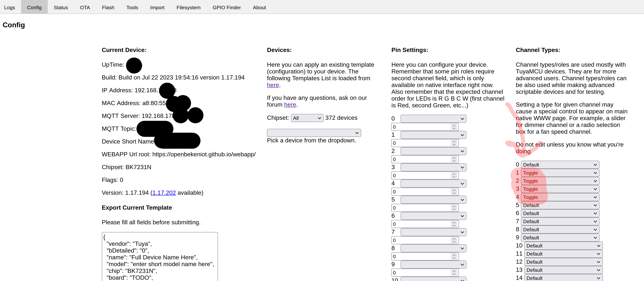Image resolution: width=644 pixels, height=281 pixels.
Task: Click inside the export template JSON textarea
Action: click(x=160, y=257)
